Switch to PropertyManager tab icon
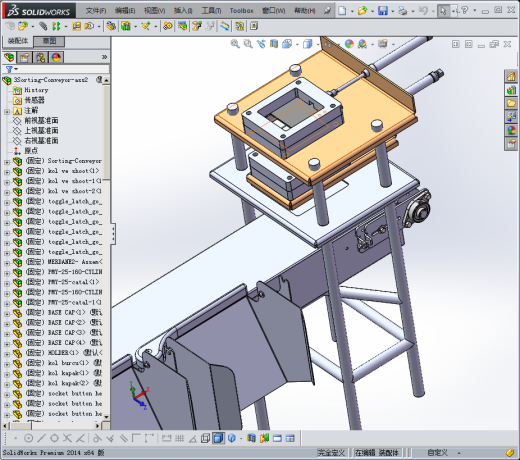The width and height of the screenshot is (520, 460). [25, 57]
